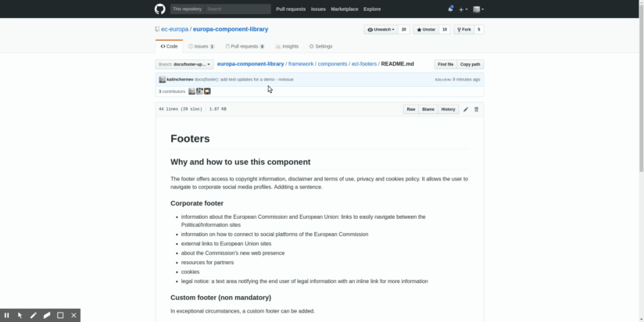Open the notifications bell
644x322 pixels.
pos(450,9)
